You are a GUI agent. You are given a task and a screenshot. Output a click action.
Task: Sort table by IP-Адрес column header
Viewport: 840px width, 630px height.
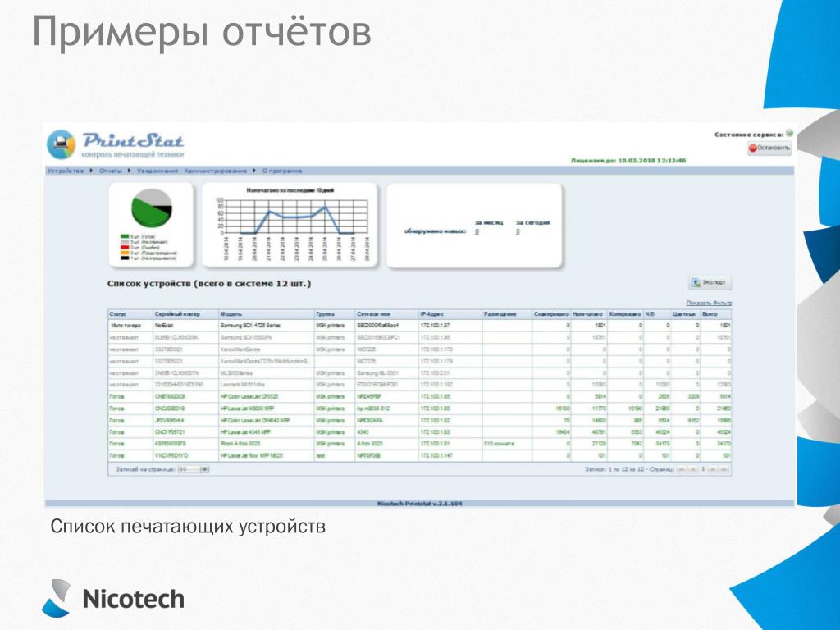pyautogui.click(x=450, y=314)
